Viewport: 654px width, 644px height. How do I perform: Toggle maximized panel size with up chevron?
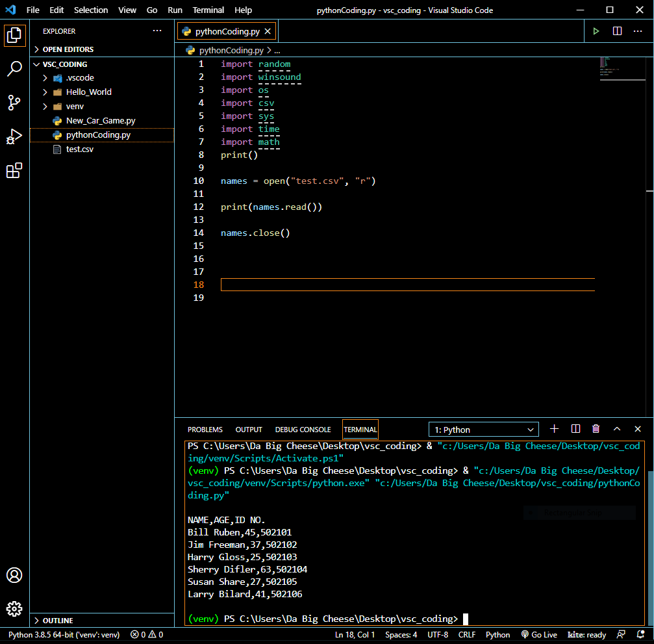[617, 429]
